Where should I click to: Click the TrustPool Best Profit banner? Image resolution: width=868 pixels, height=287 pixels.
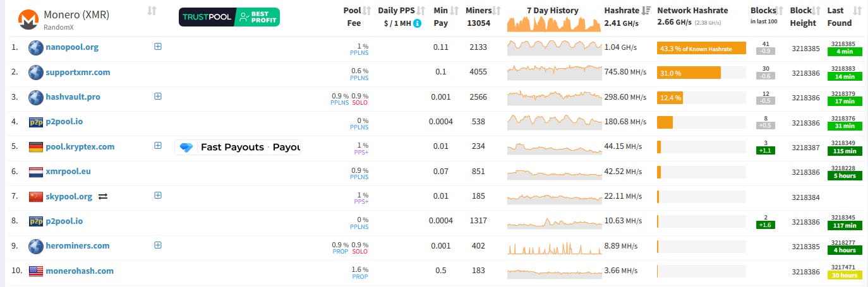(229, 17)
